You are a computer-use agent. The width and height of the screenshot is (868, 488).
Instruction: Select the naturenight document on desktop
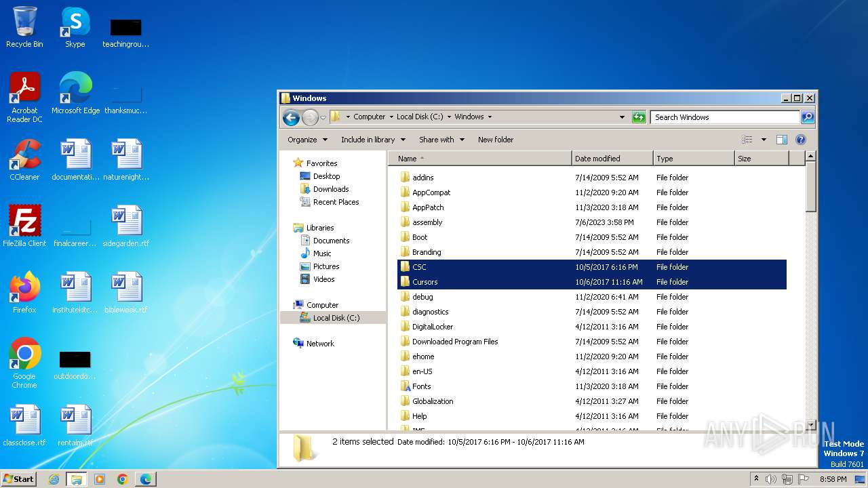pos(126,160)
